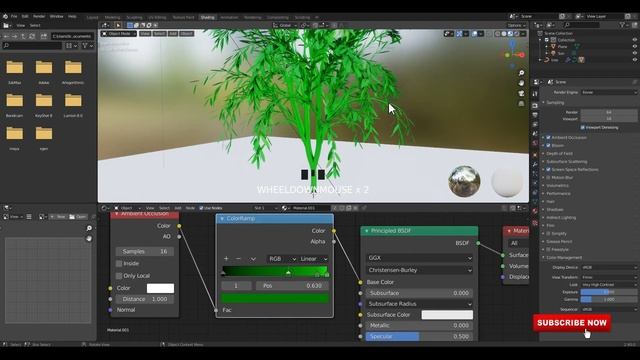Viewport: 640px width, 360px height.
Task: Open the Subsurface Radius dropdown
Action: (420, 304)
